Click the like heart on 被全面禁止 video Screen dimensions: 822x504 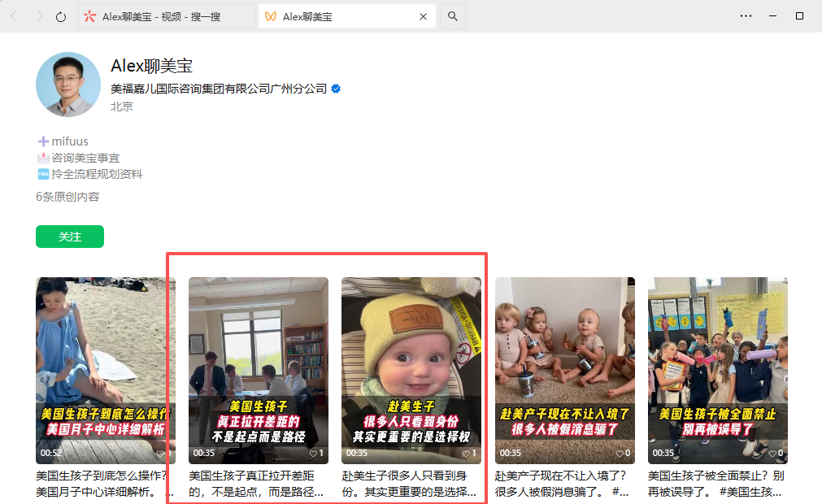772,453
